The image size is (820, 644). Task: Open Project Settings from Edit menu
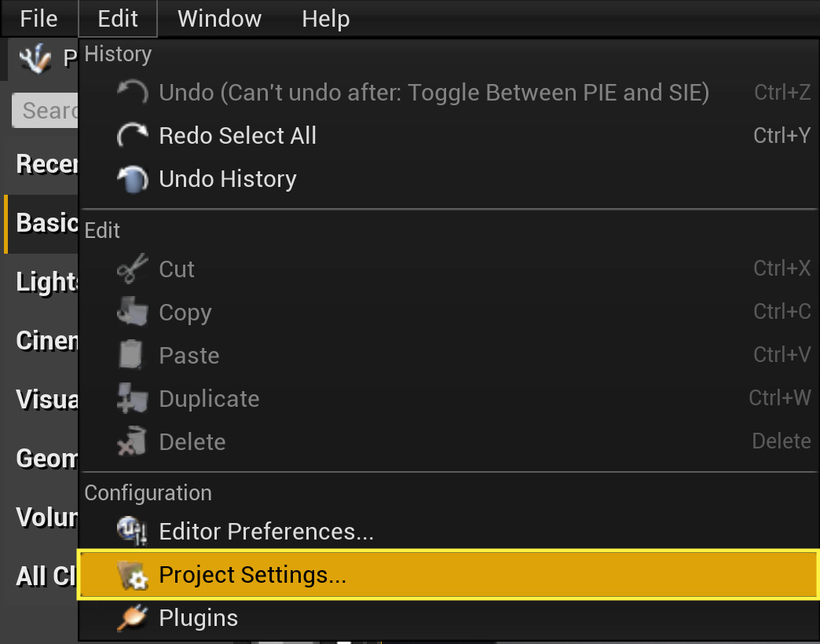[x=251, y=575]
